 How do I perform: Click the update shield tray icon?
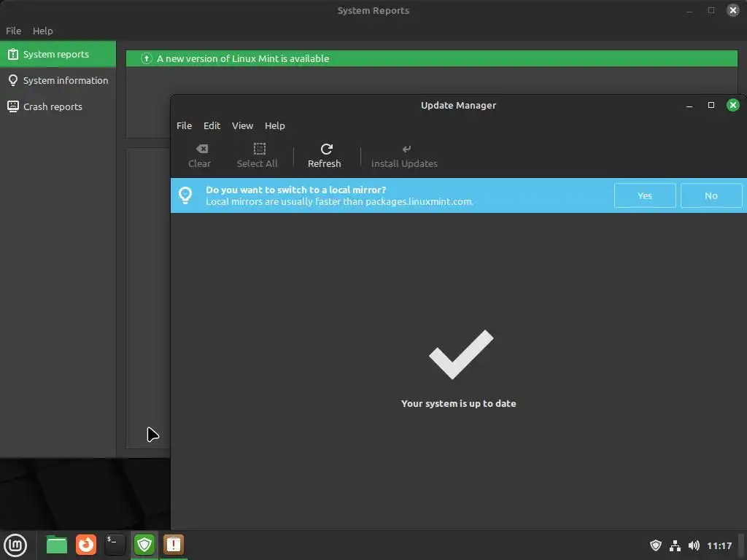[656, 545]
